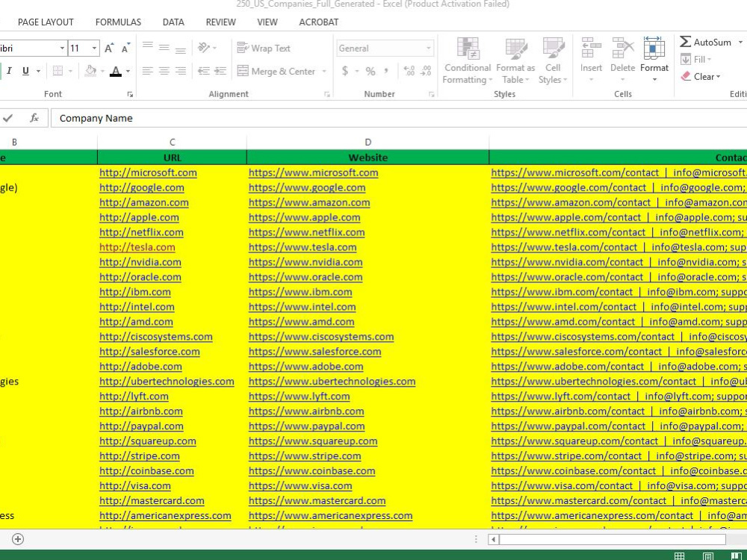Open the underline style dropdown arrow
Image resolution: width=747 pixels, height=560 pixels.
(38, 72)
